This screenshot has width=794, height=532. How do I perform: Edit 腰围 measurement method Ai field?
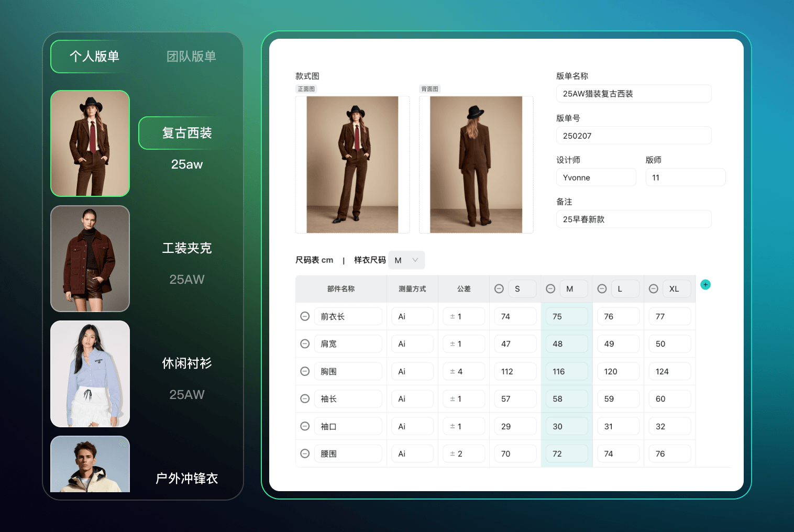coord(412,453)
